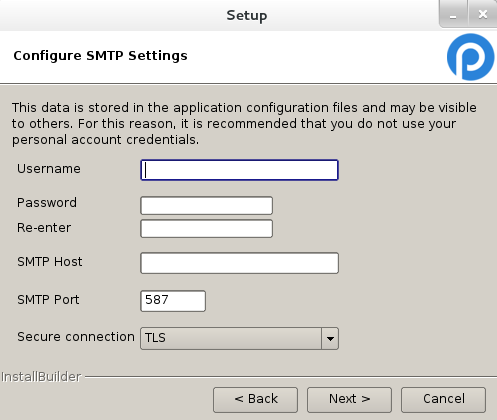This screenshot has width=497, height=420.
Task: Edit the SMTP Port field showing 587
Action: click(x=173, y=301)
